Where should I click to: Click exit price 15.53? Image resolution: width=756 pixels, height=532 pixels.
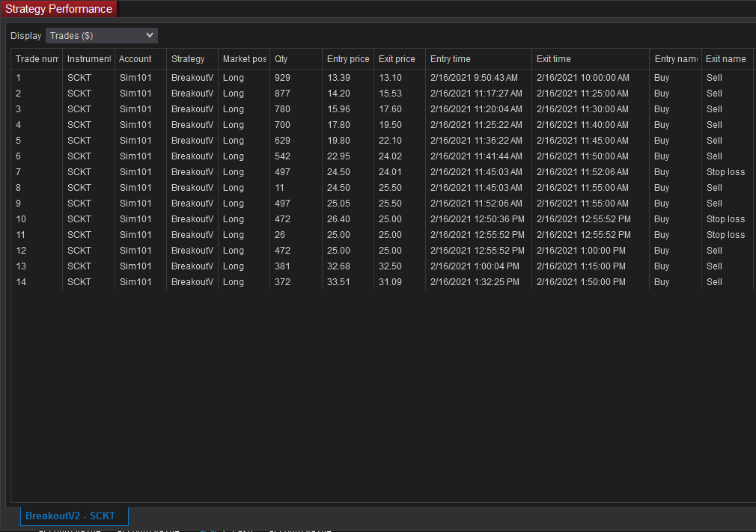[390, 94]
